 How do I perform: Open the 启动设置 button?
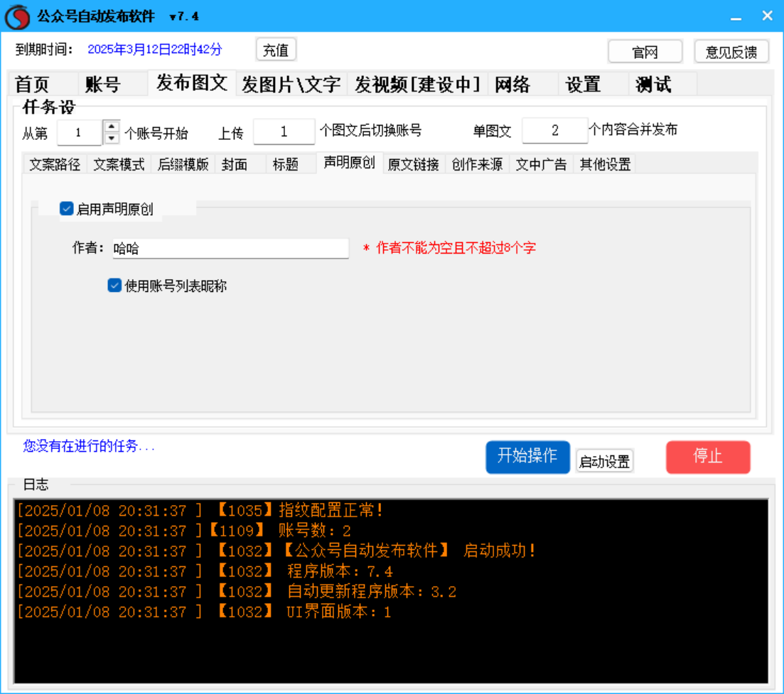click(604, 461)
